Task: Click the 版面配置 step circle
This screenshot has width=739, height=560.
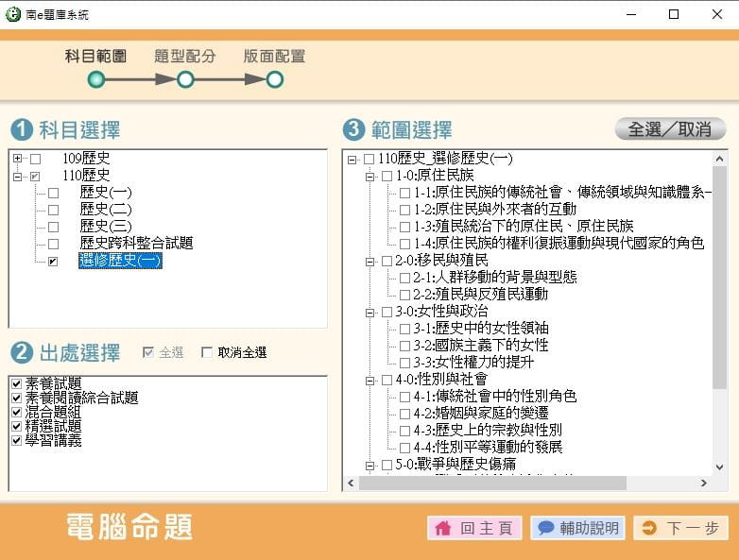Action: click(x=274, y=79)
